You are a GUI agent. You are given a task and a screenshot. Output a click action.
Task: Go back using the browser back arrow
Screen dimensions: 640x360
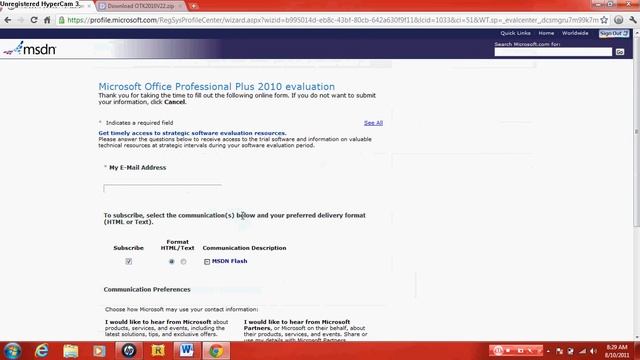pyautogui.click(x=8, y=20)
